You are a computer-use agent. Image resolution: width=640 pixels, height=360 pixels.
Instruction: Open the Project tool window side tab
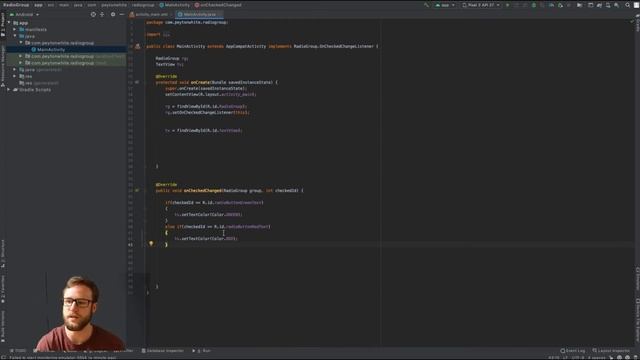3,24
